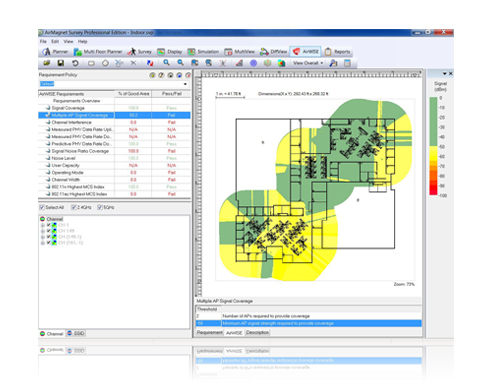Click the red section of signal legend
The height and width of the screenshot is (385, 488).
click(x=433, y=190)
